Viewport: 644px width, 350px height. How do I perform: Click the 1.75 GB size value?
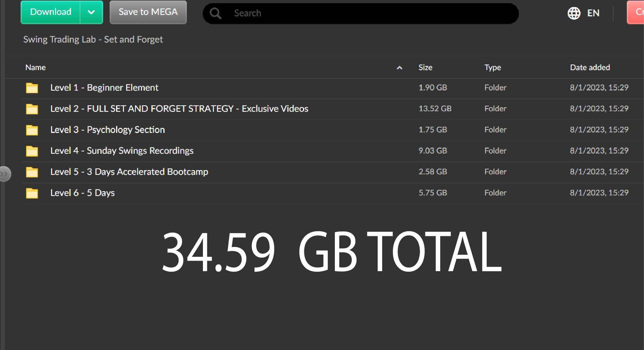tap(433, 130)
